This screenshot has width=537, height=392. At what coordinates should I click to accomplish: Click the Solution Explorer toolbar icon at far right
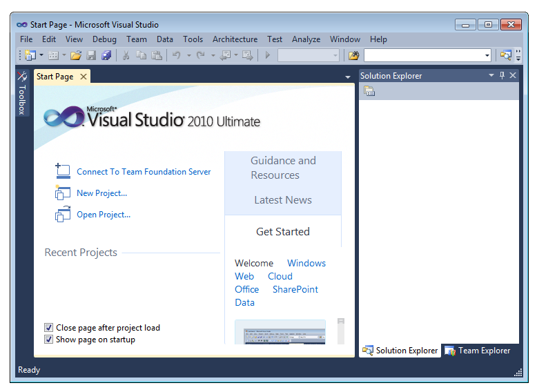(505, 55)
